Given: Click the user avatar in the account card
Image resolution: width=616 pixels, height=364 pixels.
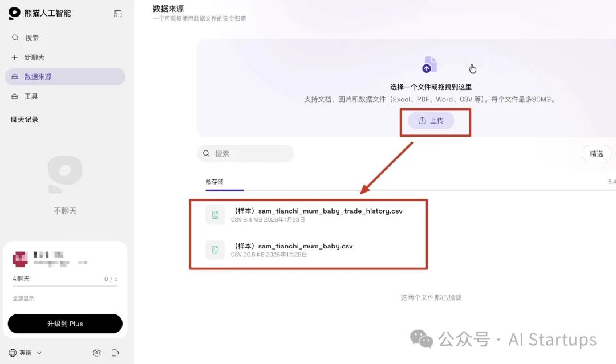Looking at the screenshot, I should point(21,259).
